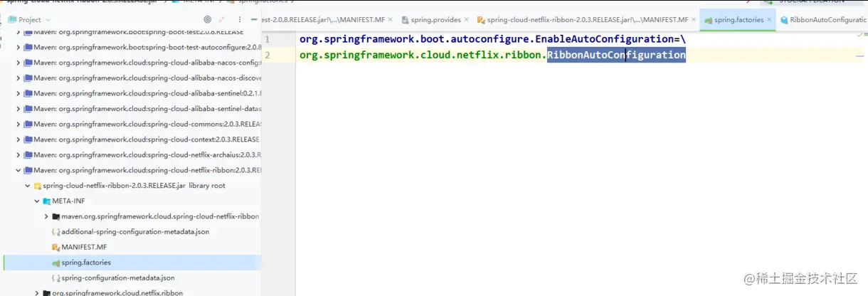Click Maven library icon for netflix-ribbon
Screen dimensions: 868x296
tap(28, 170)
